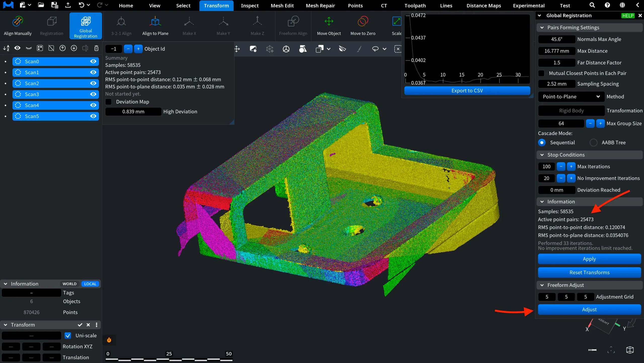Increase Object Id with plus button
Image resolution: width=644 pixels, height=363 pixels.
click(x=138, y=49)
